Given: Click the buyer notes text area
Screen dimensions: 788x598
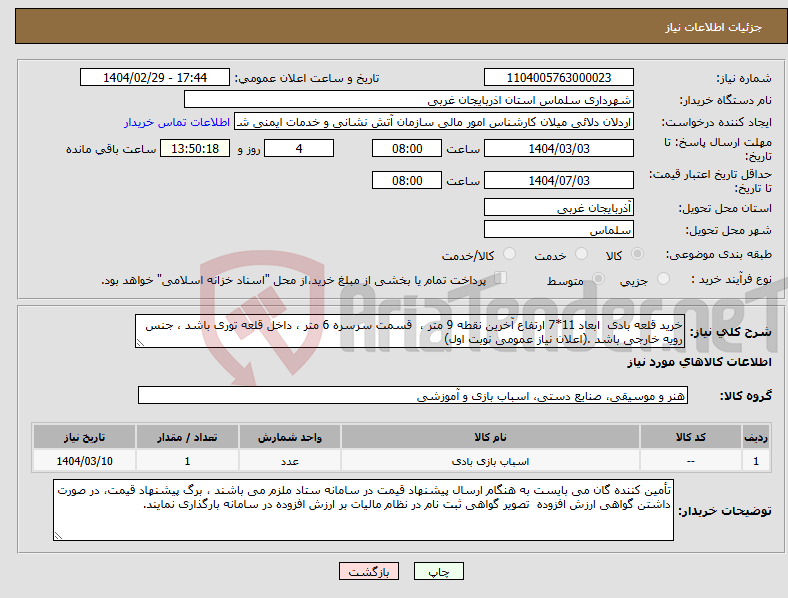Looking at the screenshot, I should click(x=363, y=510).
